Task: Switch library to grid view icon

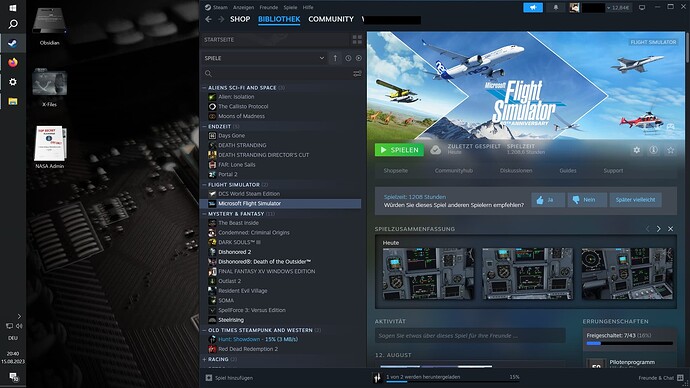Action: coord(357,40)
